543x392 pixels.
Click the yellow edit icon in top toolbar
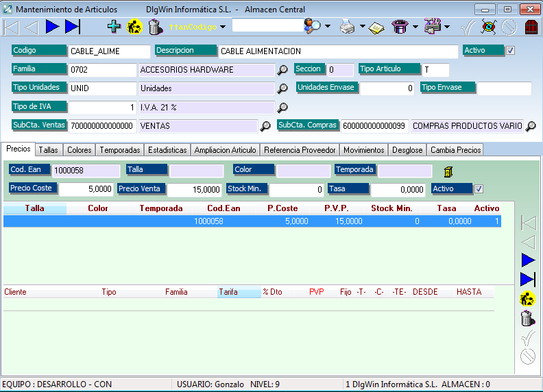coord(134,27)
